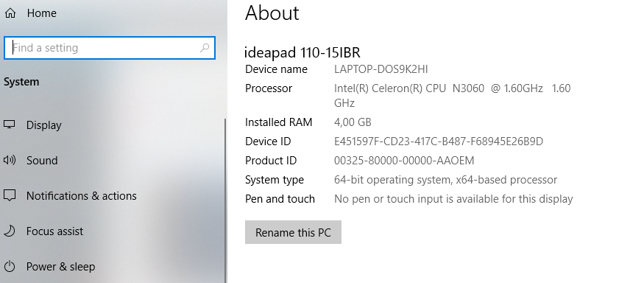Open the Home settings page
The image size is (644, 283).
click(x=41, y=13)
